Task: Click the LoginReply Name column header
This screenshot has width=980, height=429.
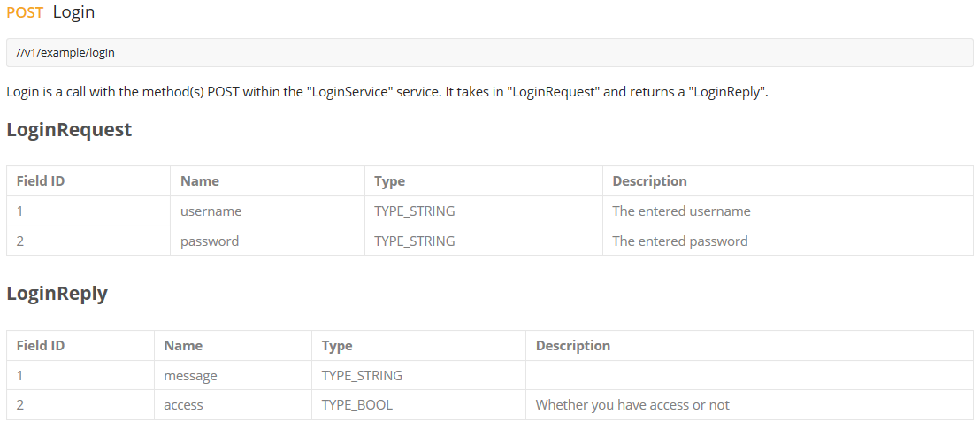Action: coord(183,346)
